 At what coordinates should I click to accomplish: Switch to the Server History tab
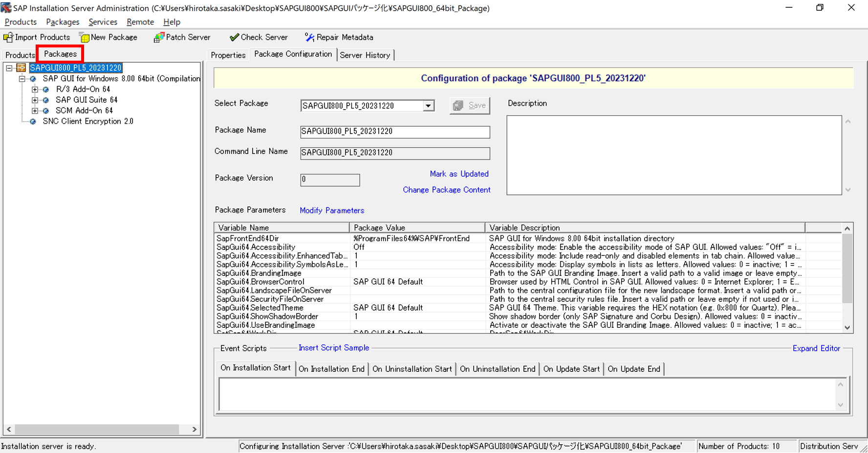coord(365,55)
